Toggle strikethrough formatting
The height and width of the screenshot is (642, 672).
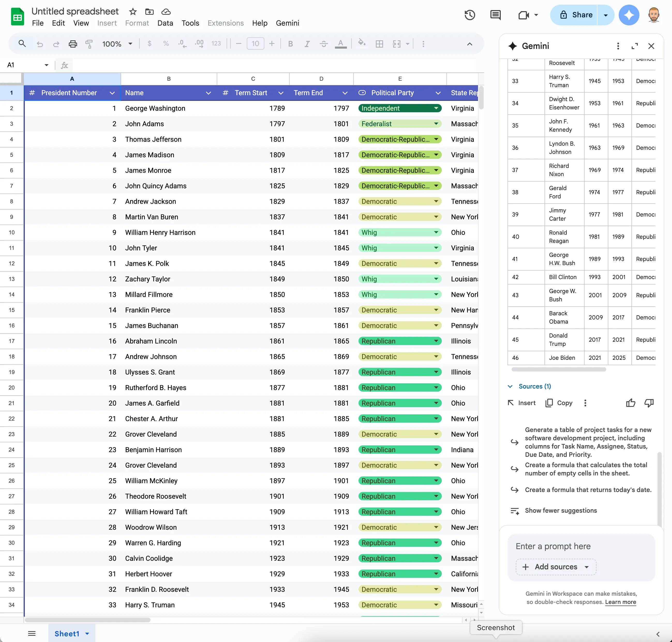pyautogui.click(x=323, y=44)
